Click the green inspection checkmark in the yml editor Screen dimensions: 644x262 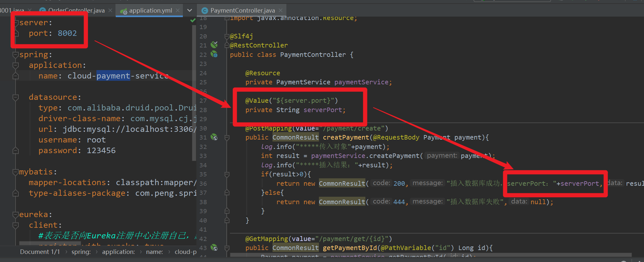click(x=193, y=20)
